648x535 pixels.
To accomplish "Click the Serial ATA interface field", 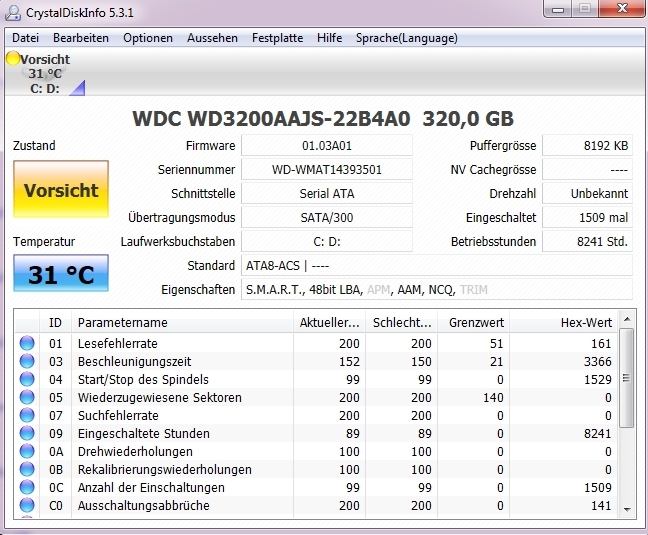I will coord(327,193).
